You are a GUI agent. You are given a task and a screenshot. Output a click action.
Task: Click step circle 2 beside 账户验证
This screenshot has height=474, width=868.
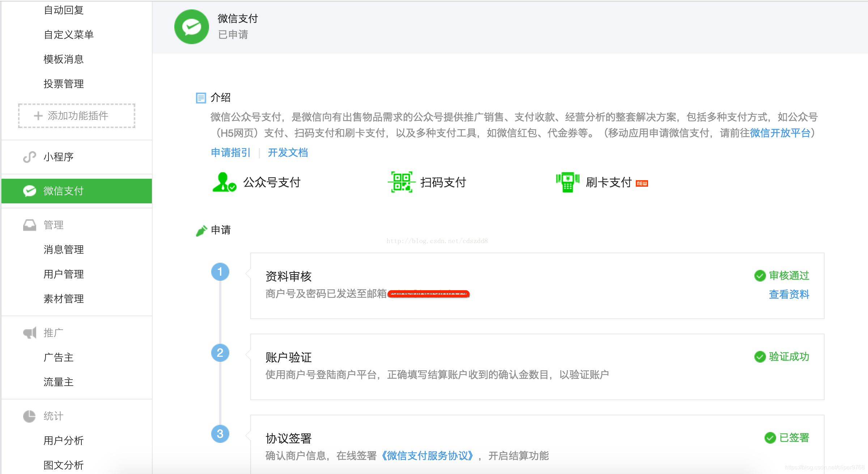point(220,353)
